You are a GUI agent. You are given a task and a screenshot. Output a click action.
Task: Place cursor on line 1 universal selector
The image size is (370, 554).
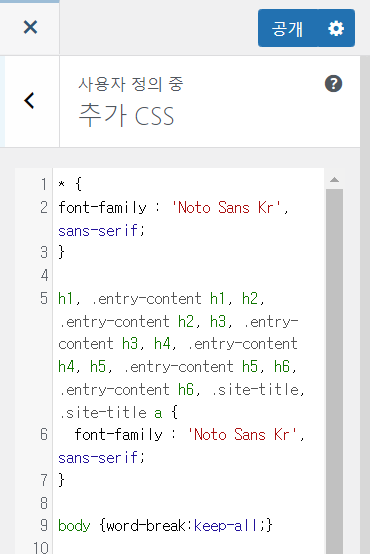(x=62, y=184)
